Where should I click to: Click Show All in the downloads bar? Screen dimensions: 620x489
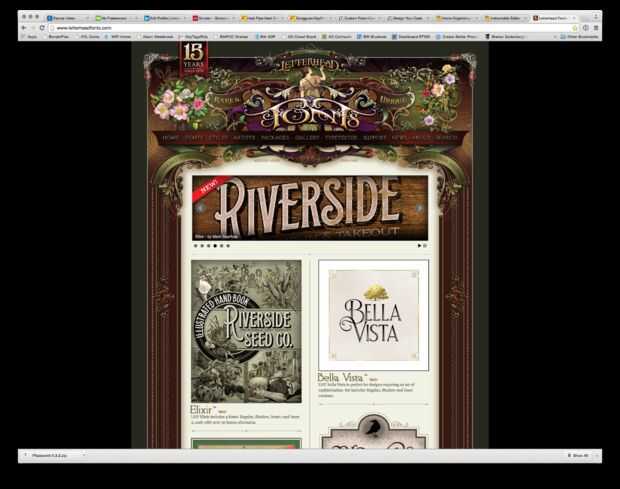(x=578, y=456)
